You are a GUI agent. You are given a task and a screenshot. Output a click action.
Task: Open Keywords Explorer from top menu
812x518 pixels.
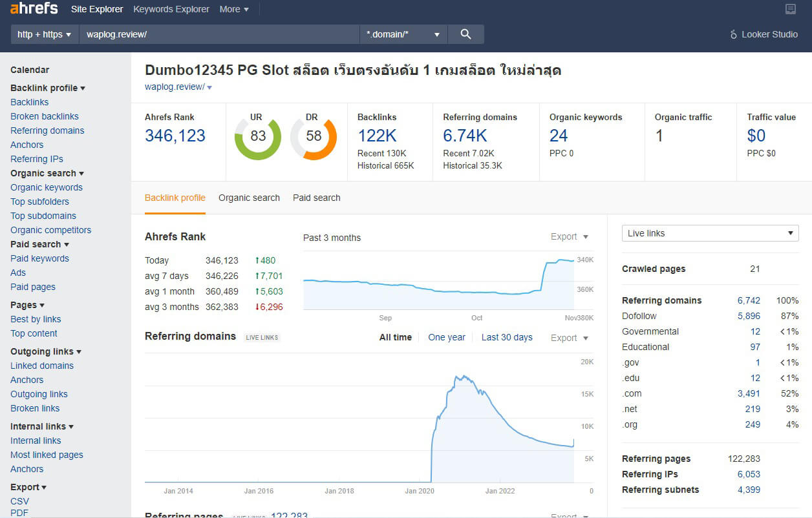tap(171, 9)
